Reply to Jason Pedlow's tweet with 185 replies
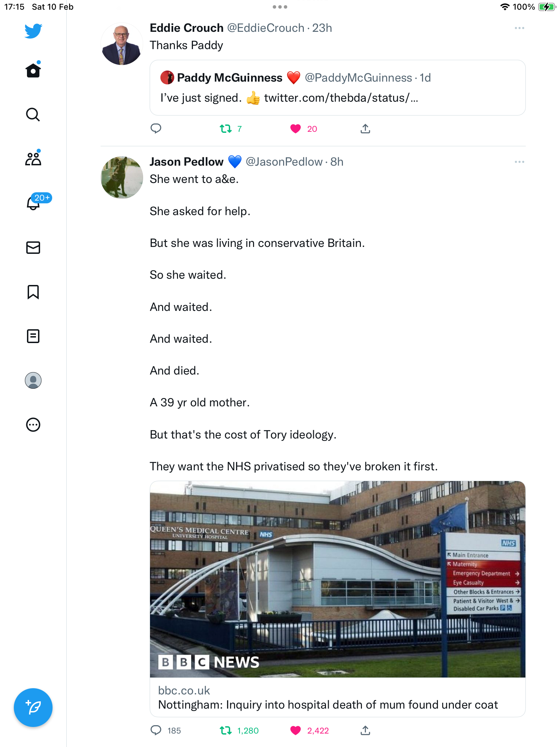 pyautogui.click(x=156, y=730)
